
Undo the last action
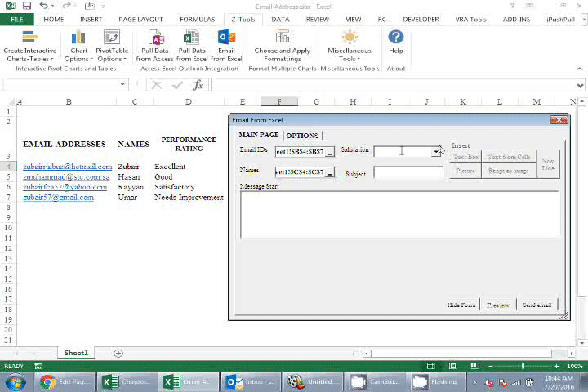[43, 6]
